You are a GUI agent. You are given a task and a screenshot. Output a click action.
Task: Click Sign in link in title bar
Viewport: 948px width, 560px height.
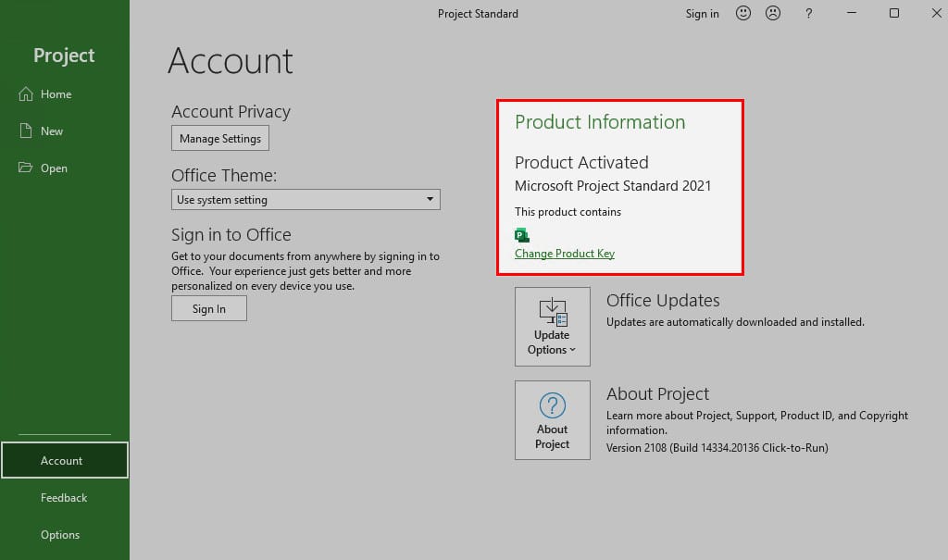tap(702, 13)
